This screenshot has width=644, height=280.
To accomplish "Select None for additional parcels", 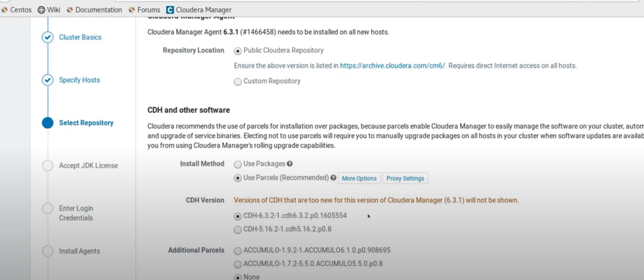I will coord(238,277).
